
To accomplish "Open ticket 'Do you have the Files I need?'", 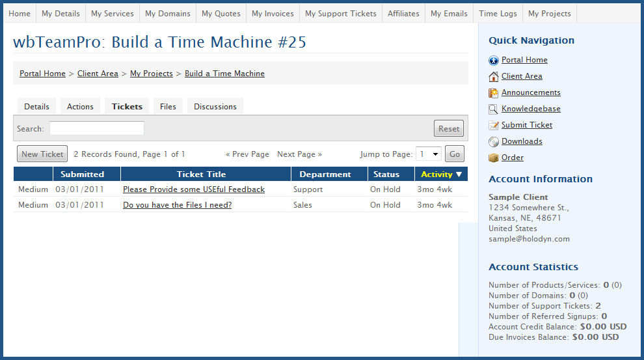I will pyautogui.click(x=177, y=205).
